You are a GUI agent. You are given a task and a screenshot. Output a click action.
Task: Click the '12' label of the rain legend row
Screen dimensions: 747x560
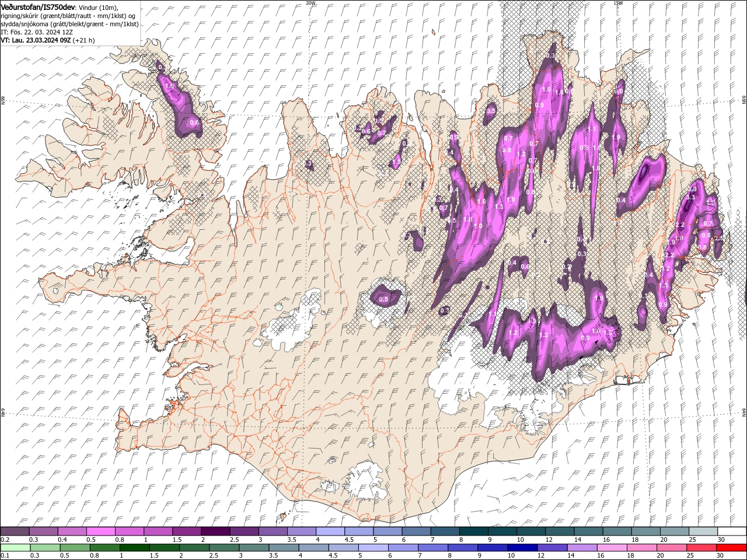pyautogui.click(x=541, y=556)
